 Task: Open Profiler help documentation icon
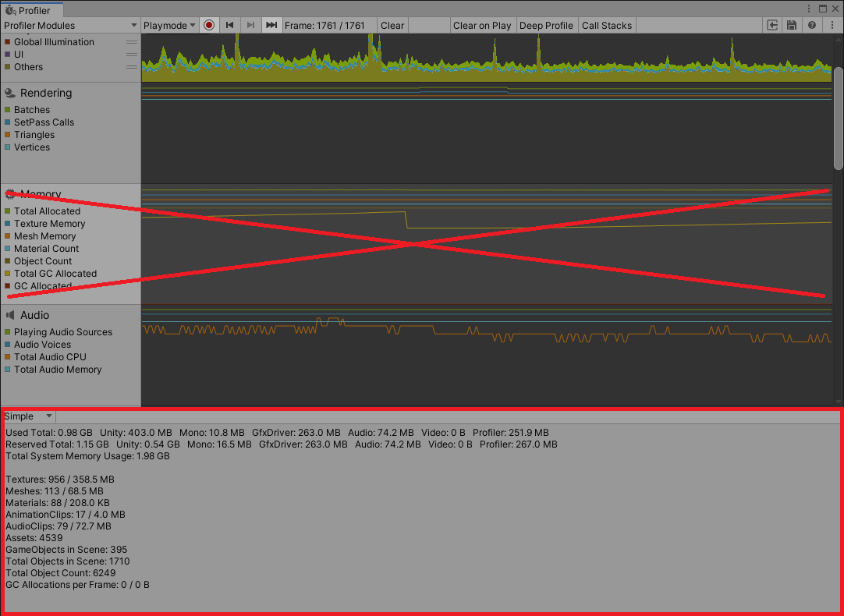(812, 25)
